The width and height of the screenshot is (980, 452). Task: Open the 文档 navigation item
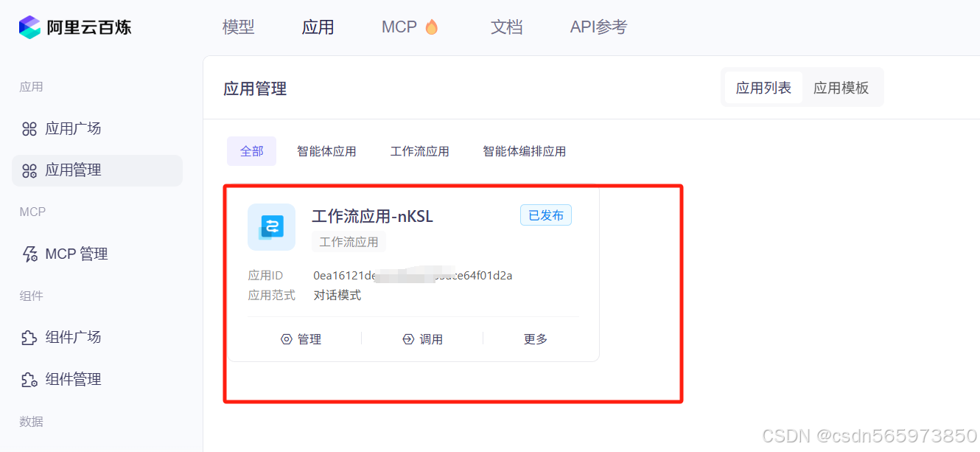507,27
